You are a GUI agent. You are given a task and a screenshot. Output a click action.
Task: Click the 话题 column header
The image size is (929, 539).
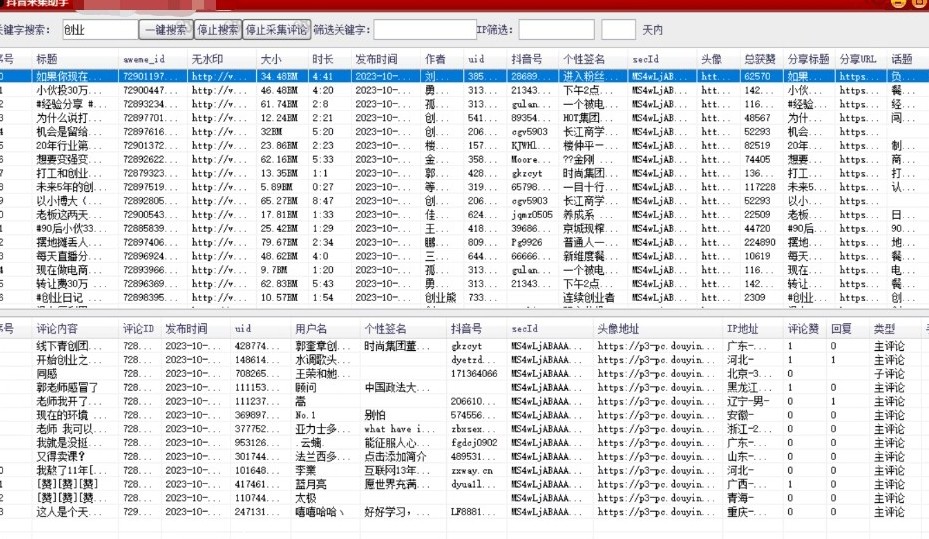pyautogui.click(x=902, y=59)
